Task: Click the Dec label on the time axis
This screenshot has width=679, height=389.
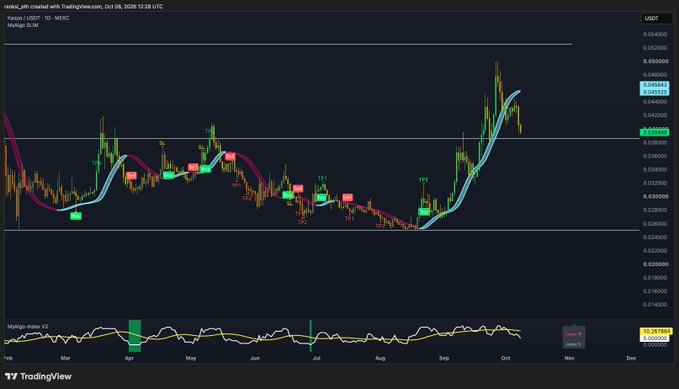Action: (631, 358)
